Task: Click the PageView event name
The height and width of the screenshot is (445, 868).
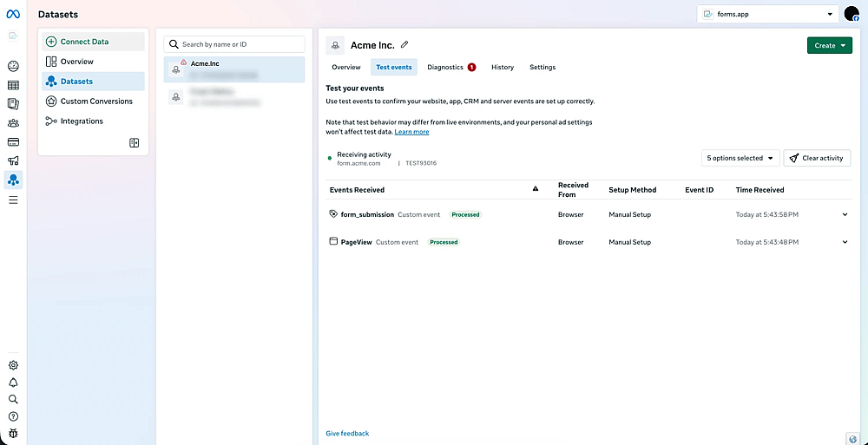Action: pos(356,242)
